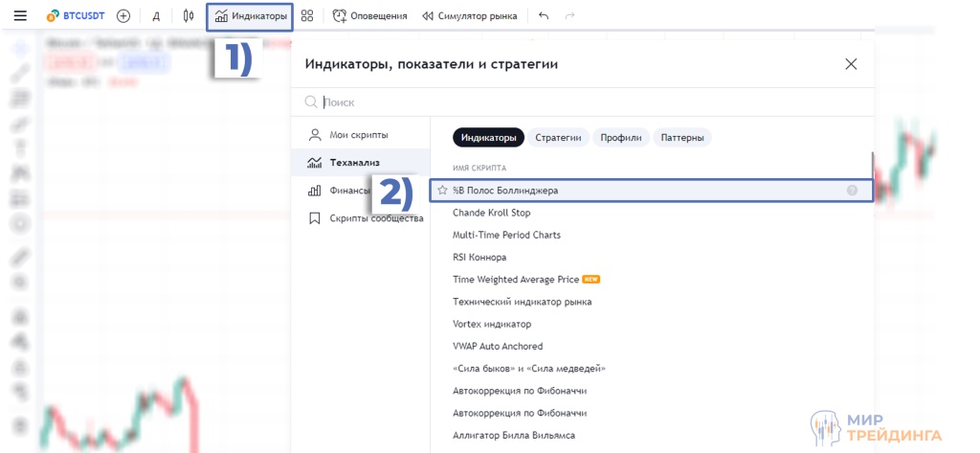
Task: Switch to the Стратегии tab
Action: [558, 138]
